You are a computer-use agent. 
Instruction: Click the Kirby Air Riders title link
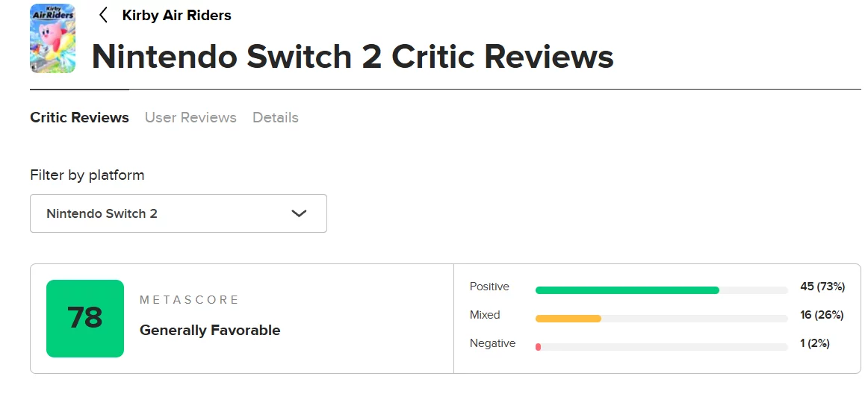pyautogui.click(x=176, y=15)
